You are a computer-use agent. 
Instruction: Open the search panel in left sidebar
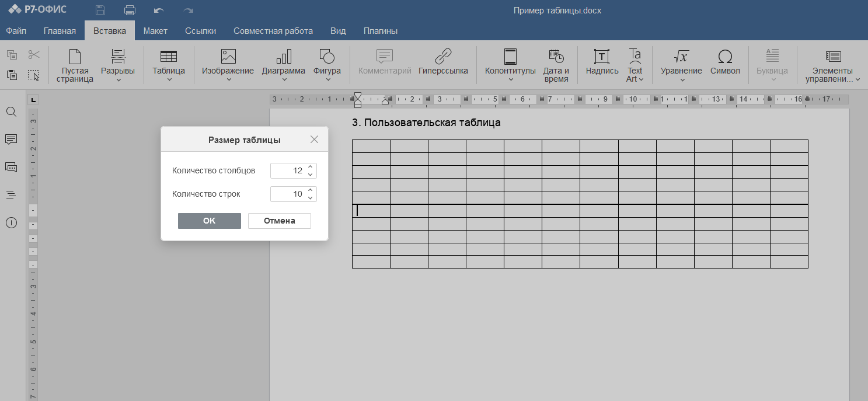tap(11, 111)
